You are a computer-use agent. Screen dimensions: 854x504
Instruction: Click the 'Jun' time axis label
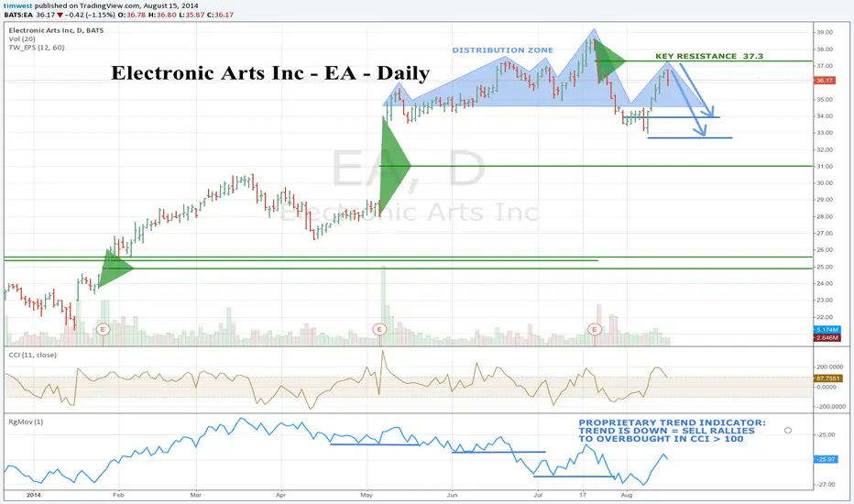tap(452, 495)
